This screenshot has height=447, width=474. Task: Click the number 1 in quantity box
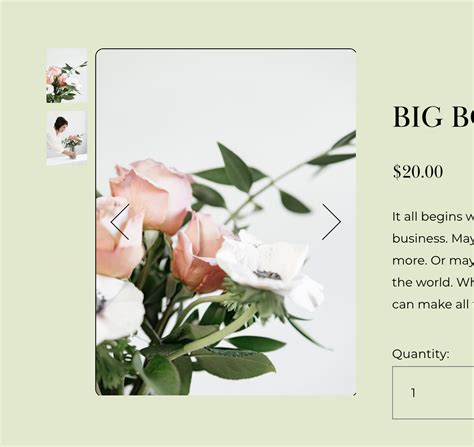(413, 393)
